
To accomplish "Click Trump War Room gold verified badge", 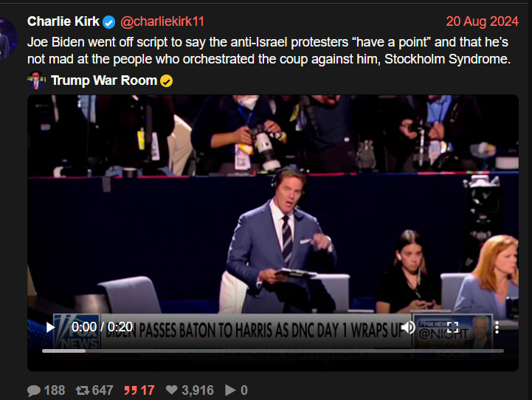I will 166,81.
